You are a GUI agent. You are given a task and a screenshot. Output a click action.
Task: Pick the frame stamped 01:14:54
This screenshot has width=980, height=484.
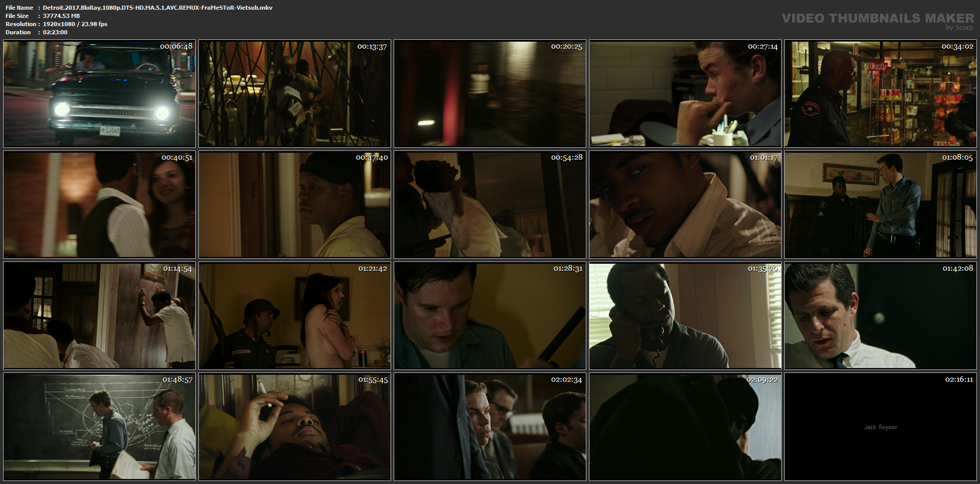coord(99,316)
